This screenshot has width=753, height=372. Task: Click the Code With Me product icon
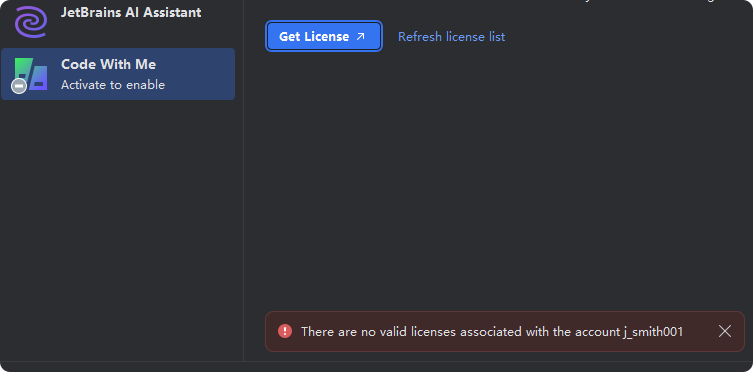point(31,74)
